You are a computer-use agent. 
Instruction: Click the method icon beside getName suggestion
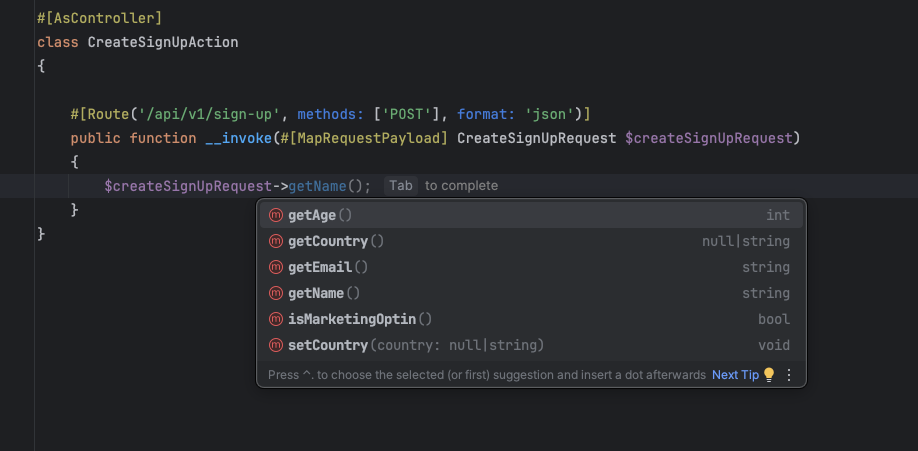[276, 293]
